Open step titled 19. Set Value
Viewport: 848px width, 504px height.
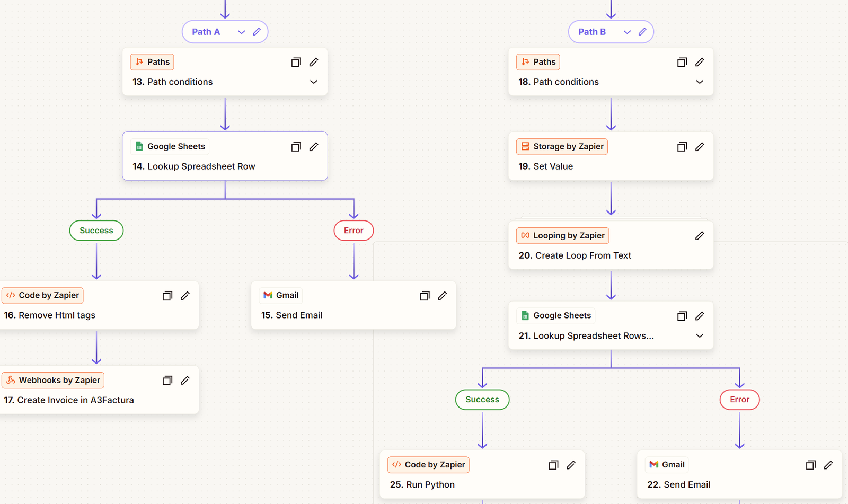(x=546, y=166)
